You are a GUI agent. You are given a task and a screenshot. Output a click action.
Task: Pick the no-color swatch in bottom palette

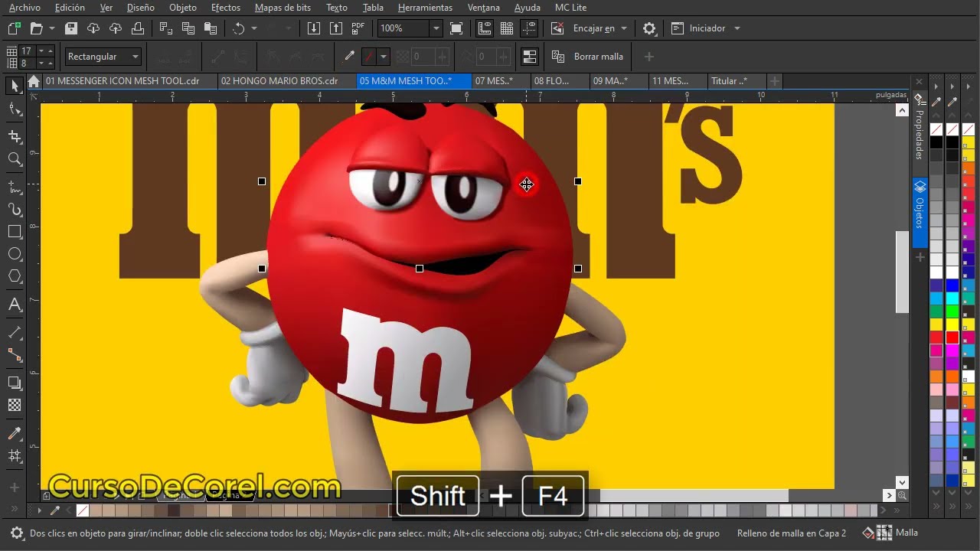83,510
